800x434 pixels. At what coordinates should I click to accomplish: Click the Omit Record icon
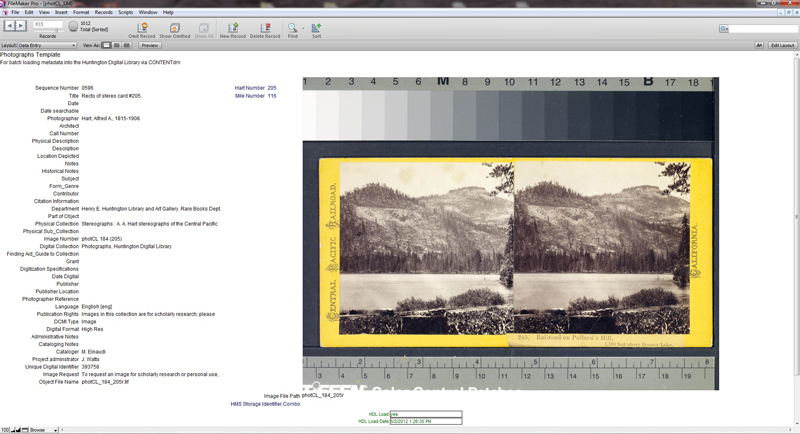(140, 29)
